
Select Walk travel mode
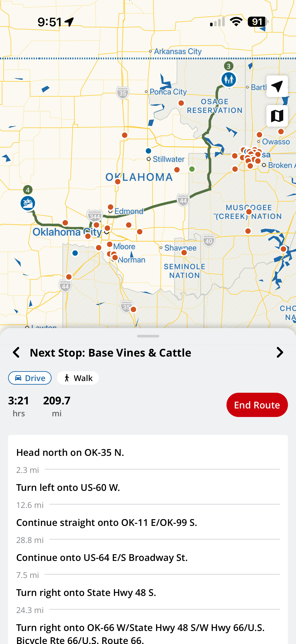tap(78, 378)
